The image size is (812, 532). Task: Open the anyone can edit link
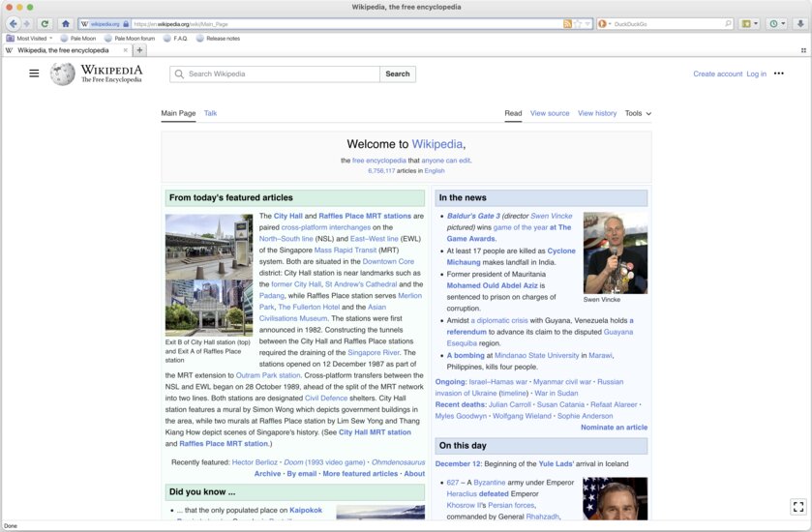pyautogui.click(x=446, y=161)
